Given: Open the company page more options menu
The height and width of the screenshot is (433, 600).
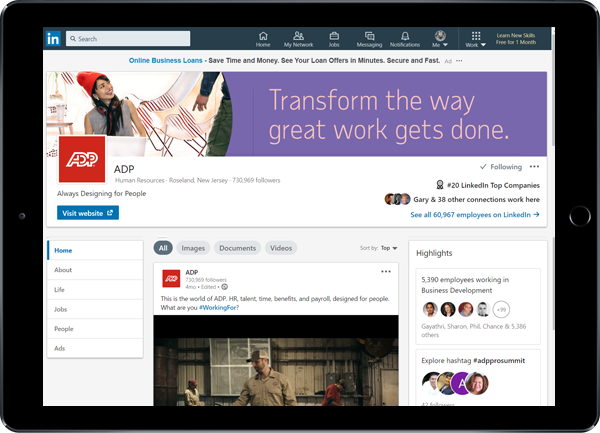Looking at the screenshot, I should 535,166.
